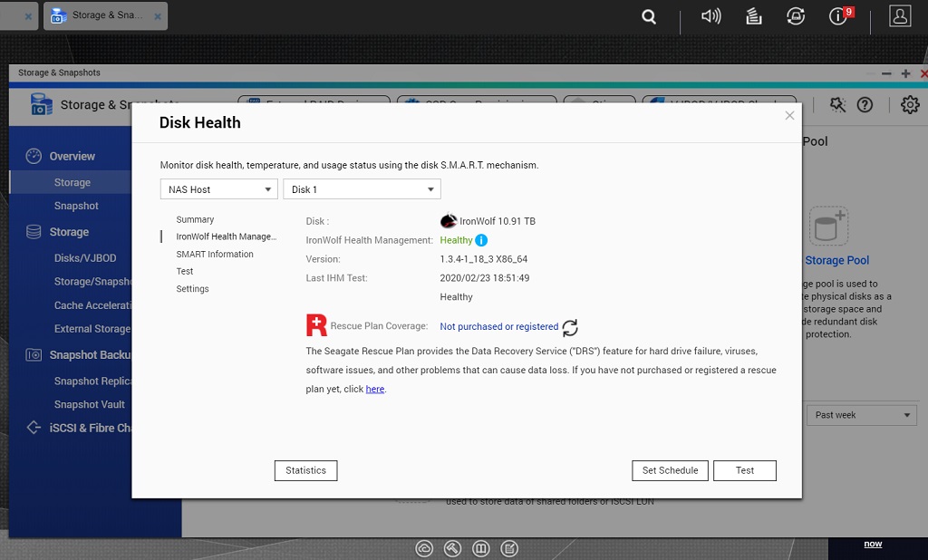Open the search magnifier in top bar
Screen dimensions: 928x560
(649, 16)
